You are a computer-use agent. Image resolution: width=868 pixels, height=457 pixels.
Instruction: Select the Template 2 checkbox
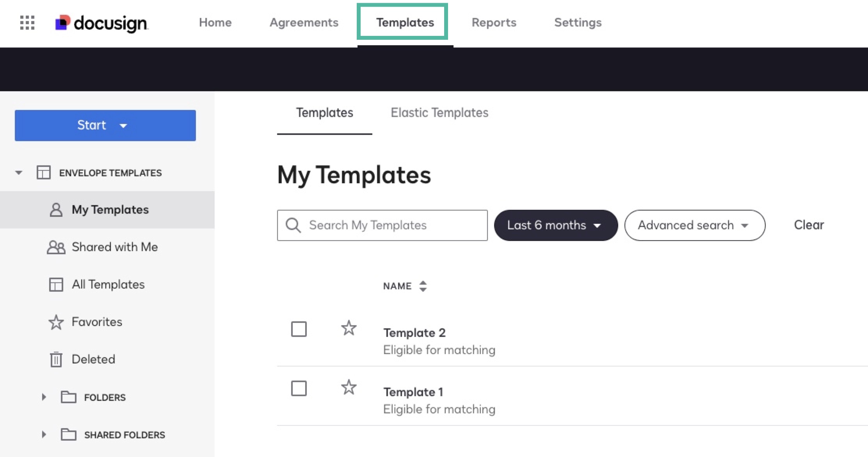click(299, 329)
